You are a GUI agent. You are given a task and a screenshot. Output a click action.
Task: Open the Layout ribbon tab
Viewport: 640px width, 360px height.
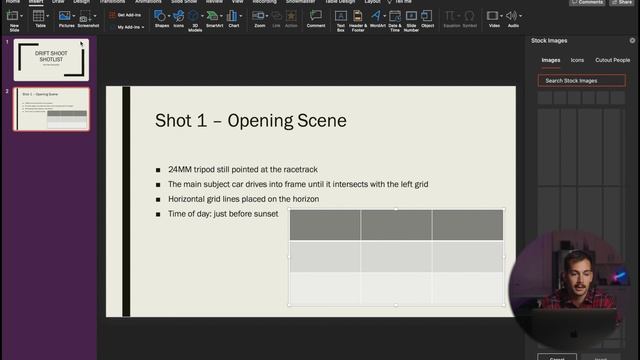372,2
